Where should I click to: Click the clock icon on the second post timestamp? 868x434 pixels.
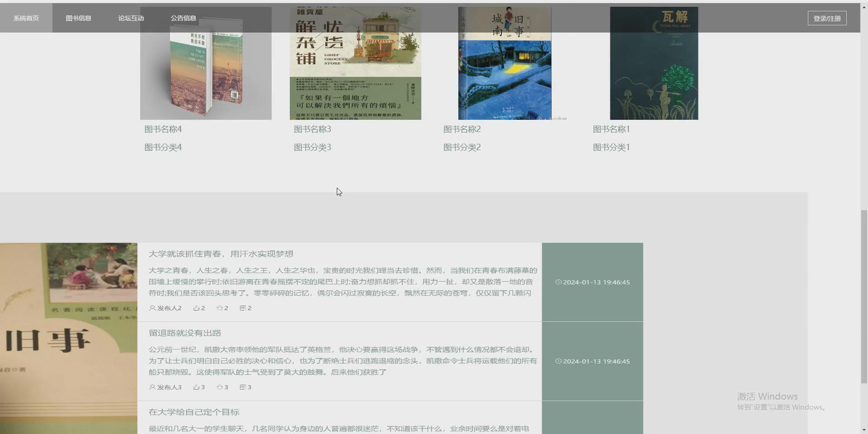(x=559, y=361)
